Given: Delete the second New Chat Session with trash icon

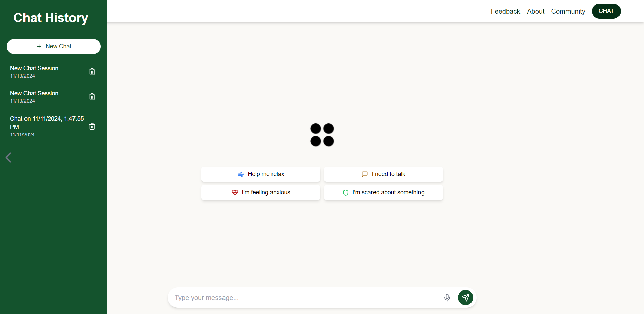Looking at the screenshot, I should tap(92, 97).
